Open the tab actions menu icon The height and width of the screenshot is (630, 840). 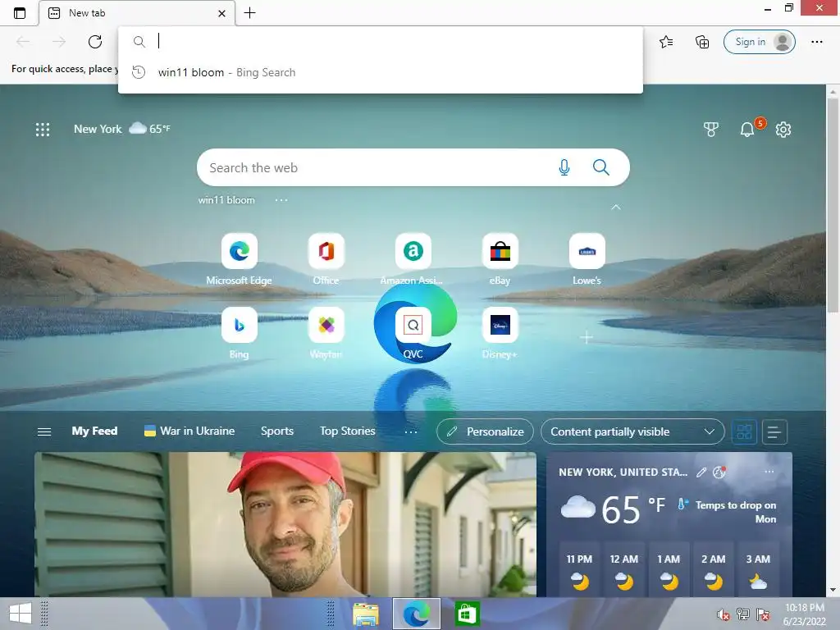(x=20, y=13)
